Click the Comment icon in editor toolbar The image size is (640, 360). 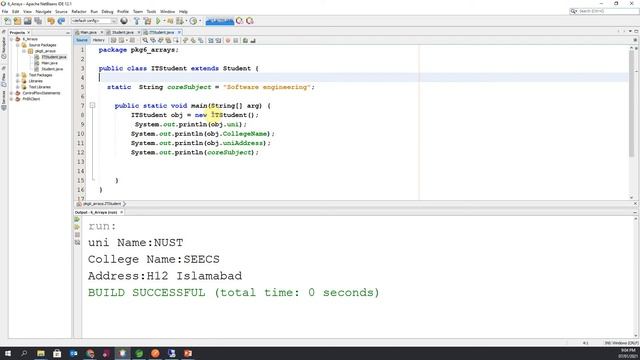click(245, 40)
